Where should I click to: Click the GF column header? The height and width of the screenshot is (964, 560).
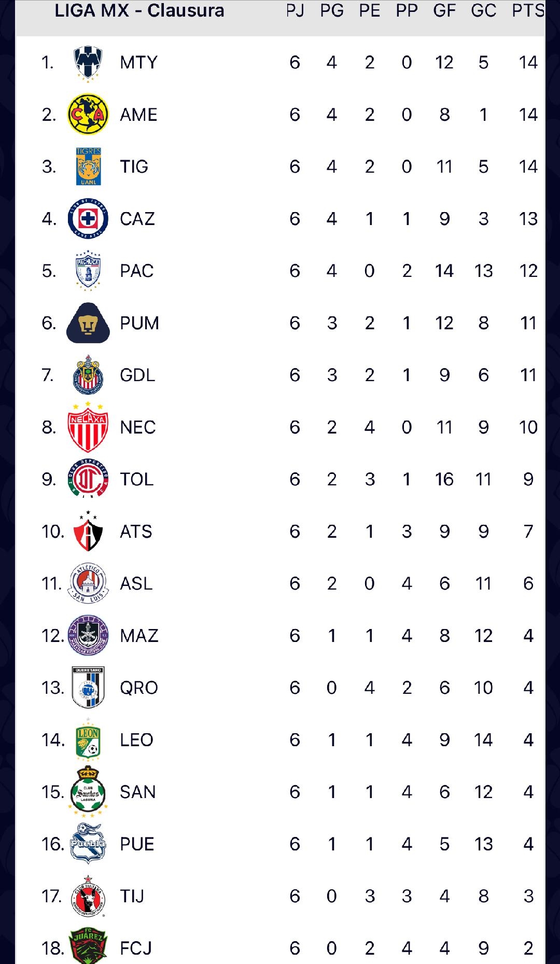pyautogui.click(x=444, y=10)
